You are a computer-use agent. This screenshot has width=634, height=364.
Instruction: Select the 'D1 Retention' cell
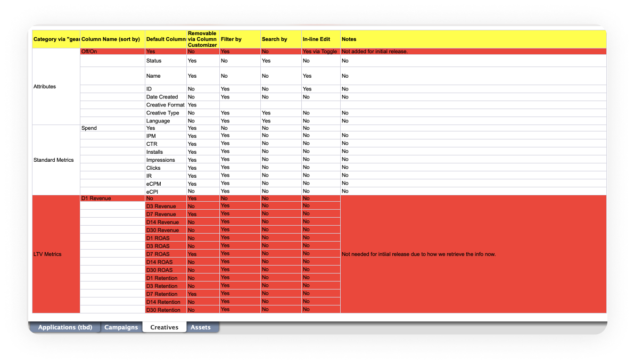[166, 278]
